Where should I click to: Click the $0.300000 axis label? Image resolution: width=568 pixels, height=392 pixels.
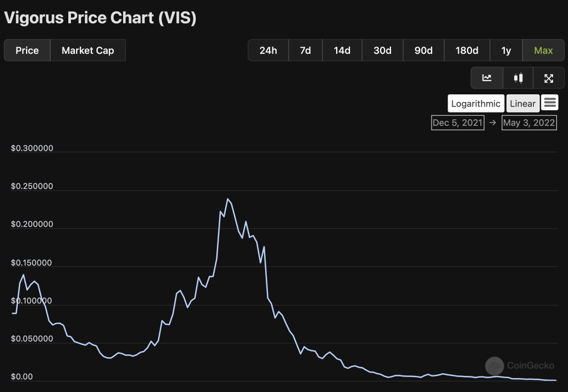pos(32,148)
